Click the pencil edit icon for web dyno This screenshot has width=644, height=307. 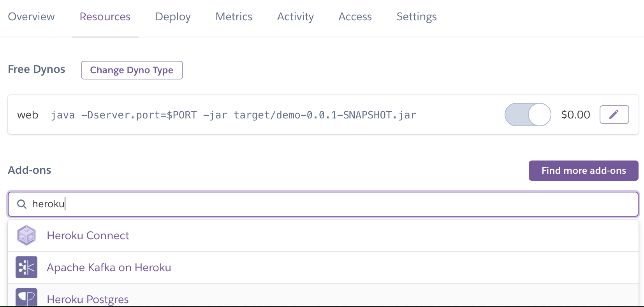614,115
